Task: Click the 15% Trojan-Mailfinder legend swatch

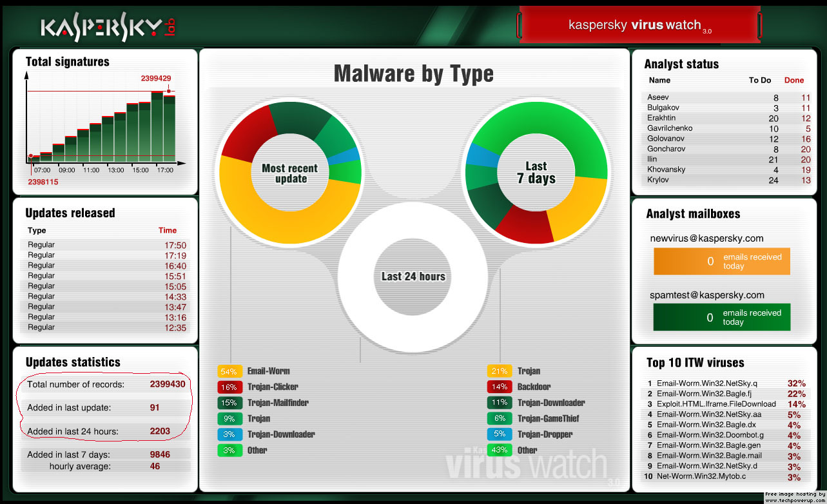Action: point(229,403)
